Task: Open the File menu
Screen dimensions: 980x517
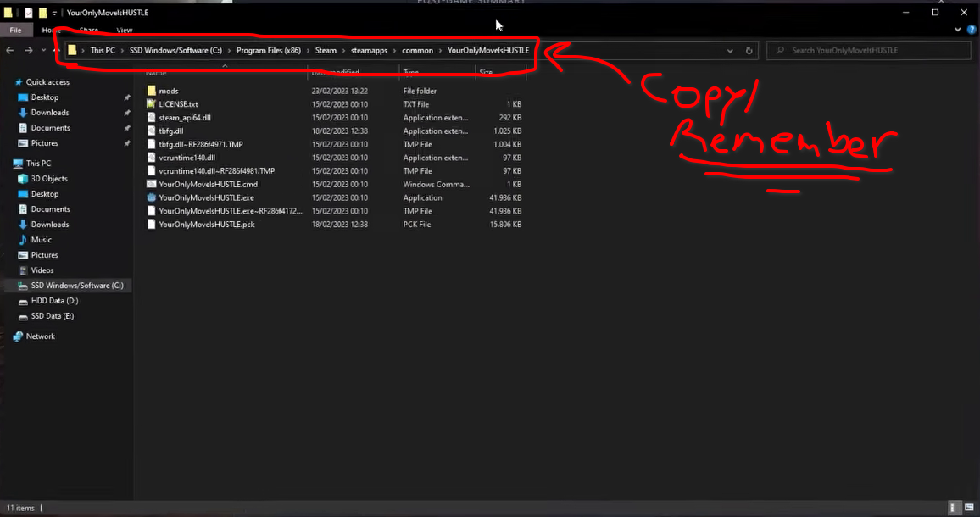Action: (x=15, y=30)
